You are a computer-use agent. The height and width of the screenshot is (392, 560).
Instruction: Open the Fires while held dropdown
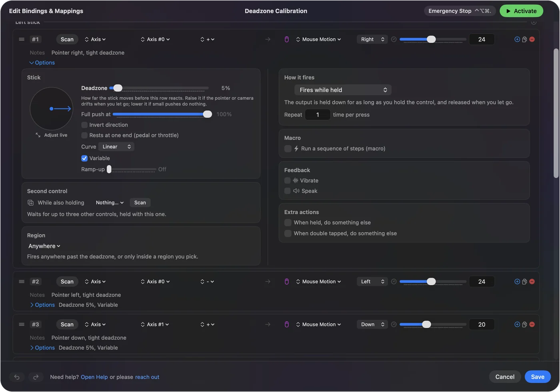(x=343, y=90)
